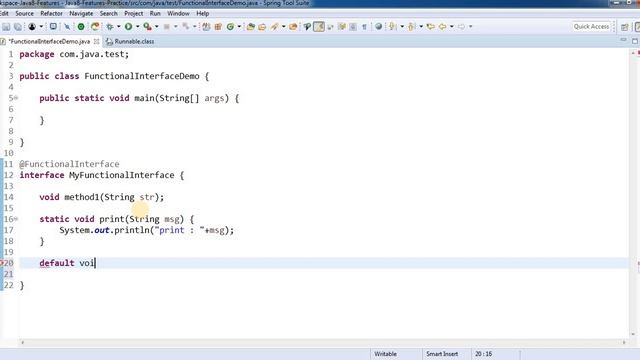Click the greyed Forward navigation arrow
This screenshot has height=360, width=640.
coord(461,27)
